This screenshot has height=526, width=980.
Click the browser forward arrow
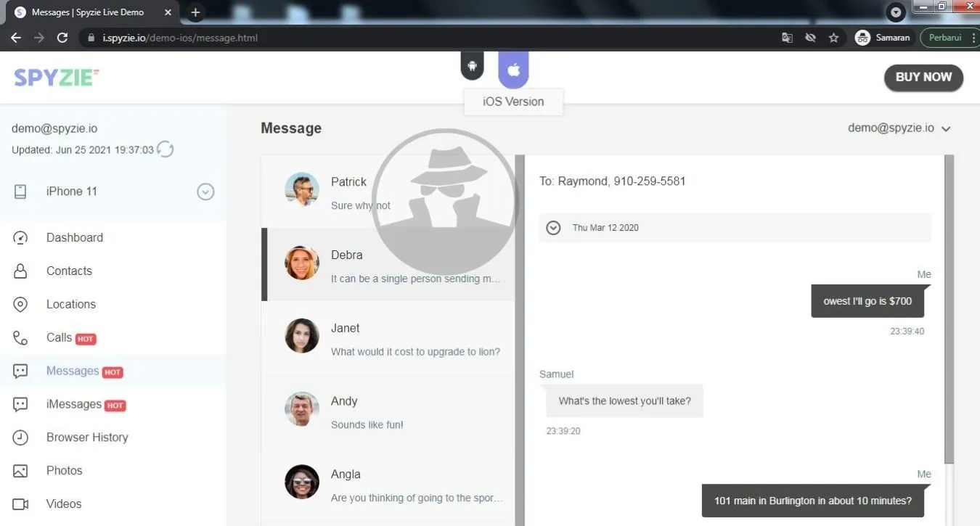tap(39, 38)
